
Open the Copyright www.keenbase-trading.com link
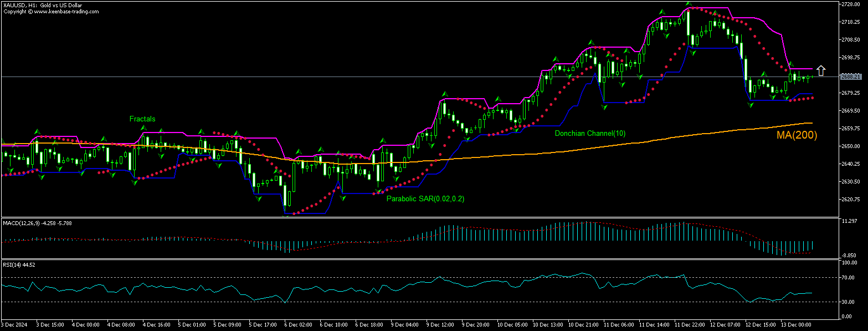coord(50,11)
